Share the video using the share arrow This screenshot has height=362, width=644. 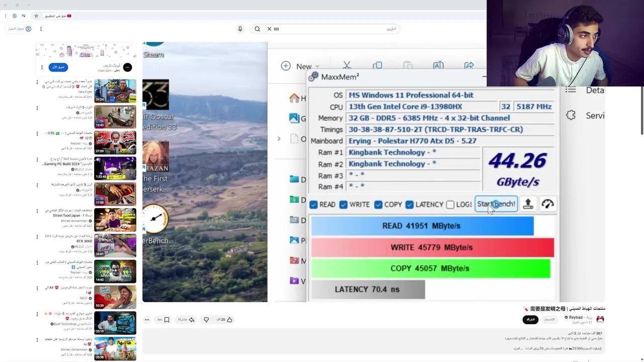point(192,319)
